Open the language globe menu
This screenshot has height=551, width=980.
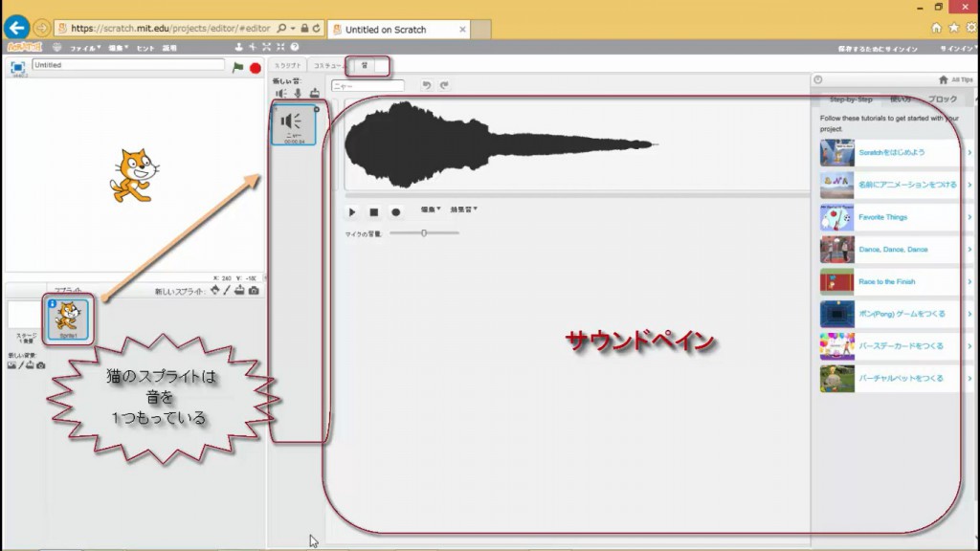coord(56,47)
